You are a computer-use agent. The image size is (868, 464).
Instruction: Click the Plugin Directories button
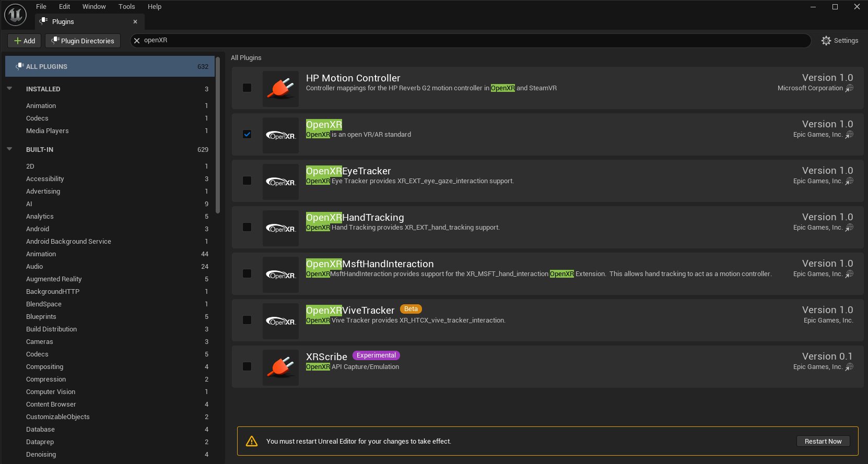pos(83,41)
